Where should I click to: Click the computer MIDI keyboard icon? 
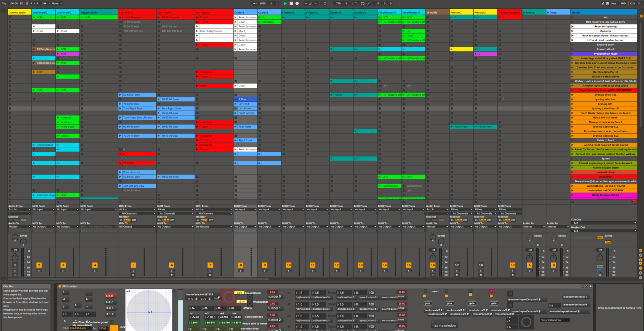608,4
